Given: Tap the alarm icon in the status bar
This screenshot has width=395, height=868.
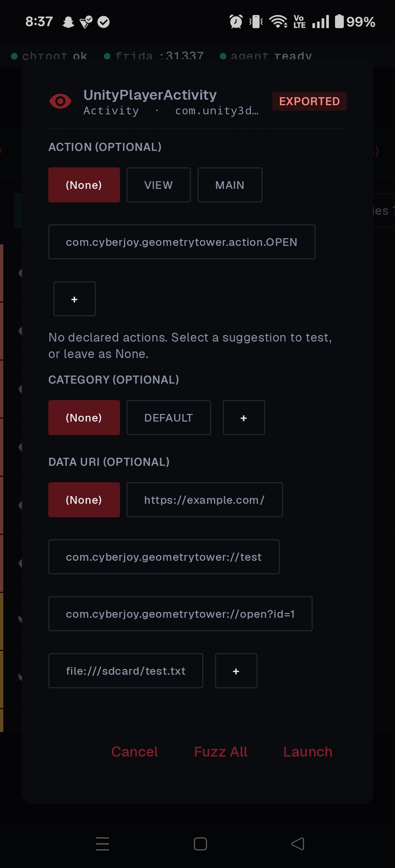Looking at the screenshot, I should click(x=236, y=22).
